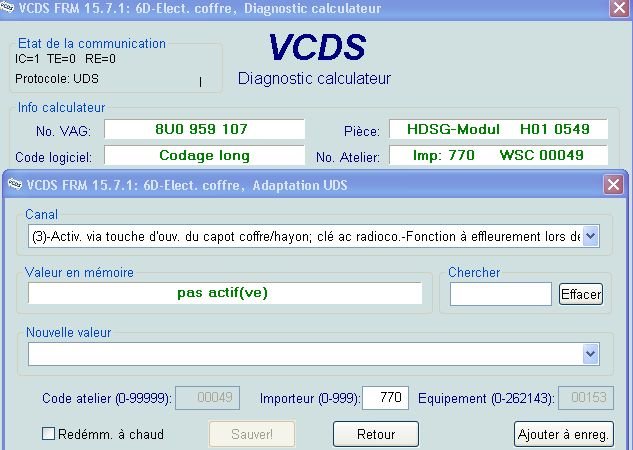Click the 'Canal' group label
The image size is (633, 450).
pyautogui.click(x=42, y=214)
